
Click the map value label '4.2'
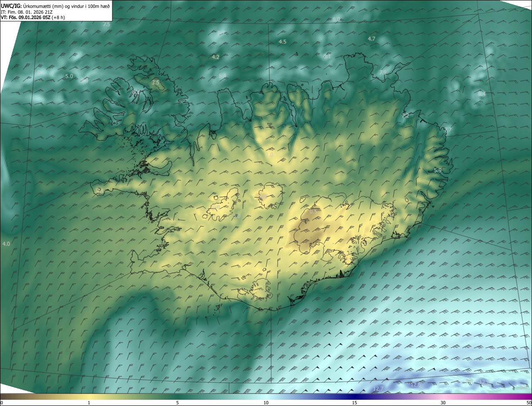click(x=215, y=57)
